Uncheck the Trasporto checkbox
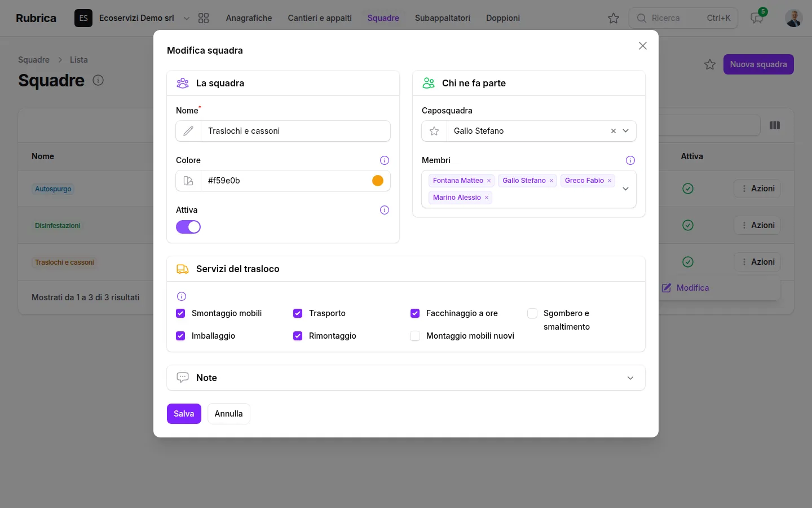Image resolution: width=812 pixels, height=508 pixels. (298, 313)
